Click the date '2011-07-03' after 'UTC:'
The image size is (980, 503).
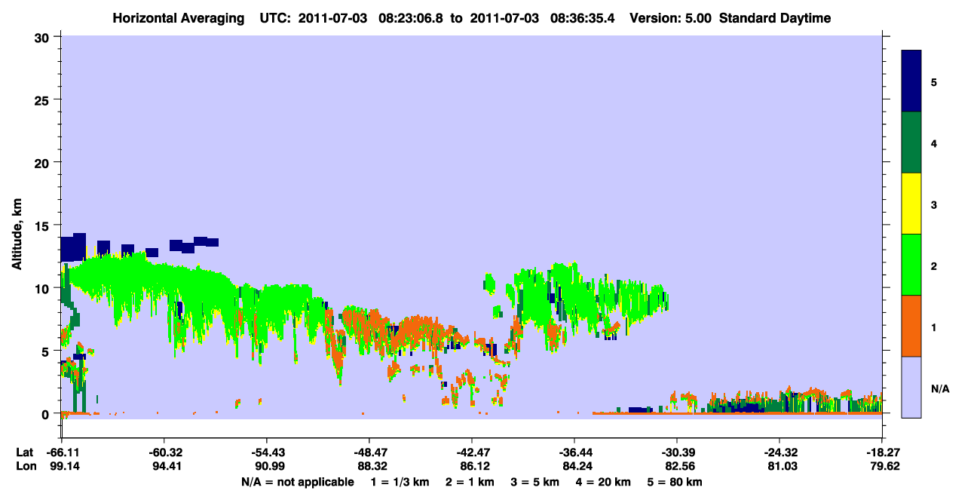coord(332,18)
